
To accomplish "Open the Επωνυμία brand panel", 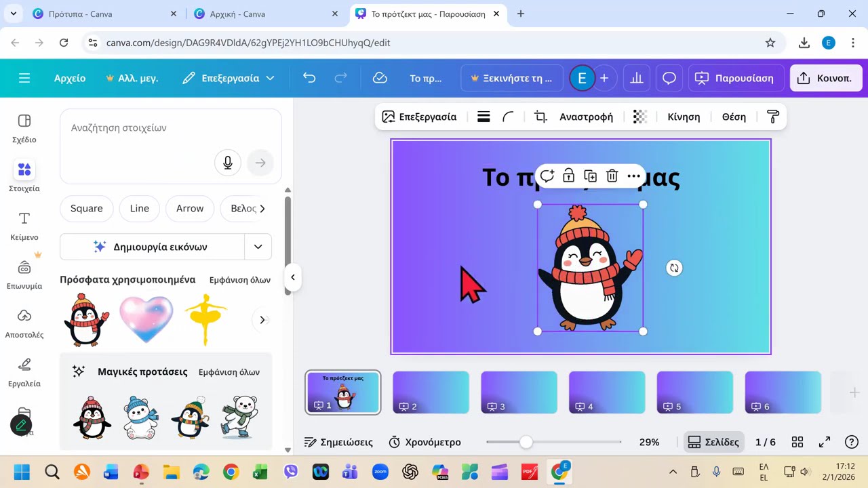I will tap(24, 274).
